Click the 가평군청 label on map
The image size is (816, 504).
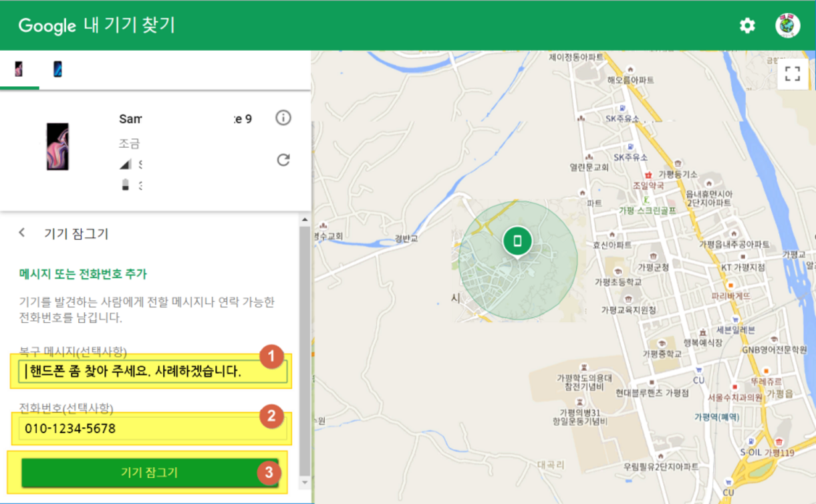tap(653, 267)
